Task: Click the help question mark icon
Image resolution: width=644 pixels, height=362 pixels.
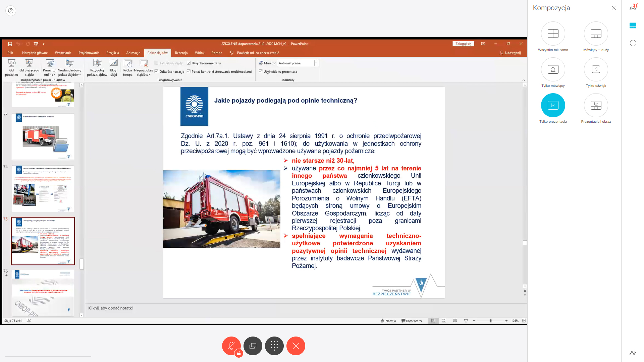Action: (x=11, y=11)
